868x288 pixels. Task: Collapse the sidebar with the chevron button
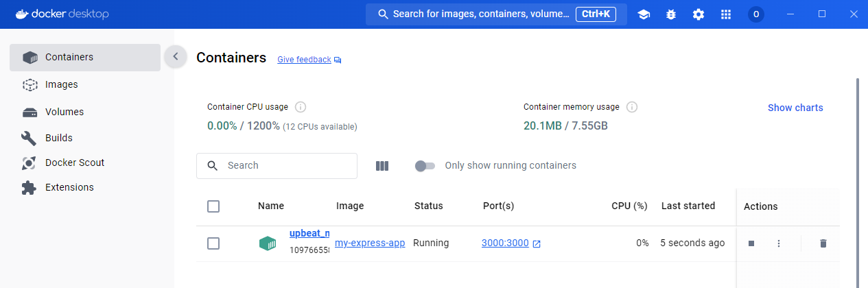point(176,57)
